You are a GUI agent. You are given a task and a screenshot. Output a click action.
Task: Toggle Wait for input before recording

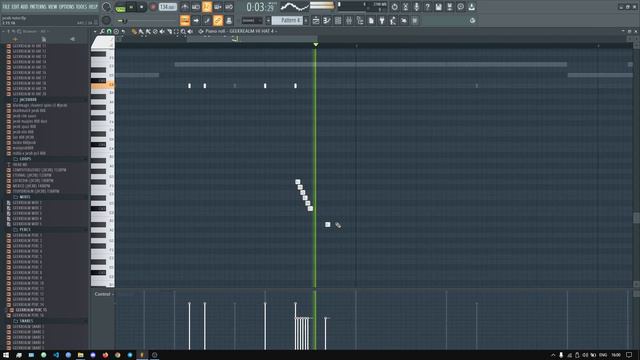[x=196, y=7]
